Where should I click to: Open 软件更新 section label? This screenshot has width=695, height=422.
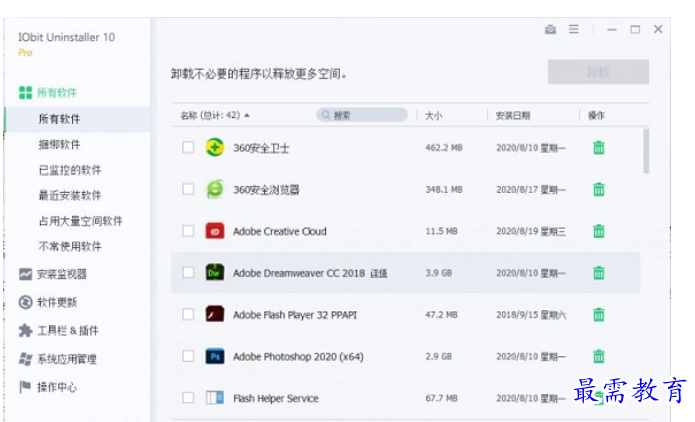[57, 302]
